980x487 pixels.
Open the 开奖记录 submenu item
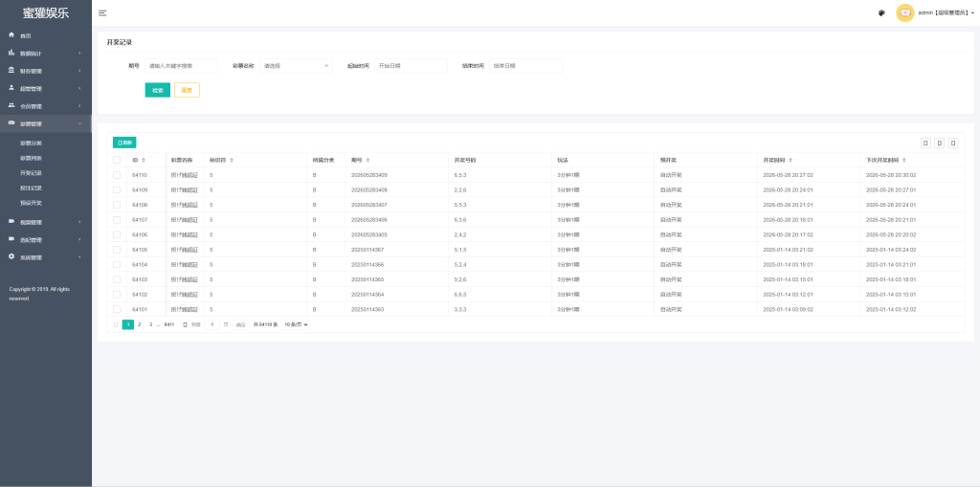point(31,173)
